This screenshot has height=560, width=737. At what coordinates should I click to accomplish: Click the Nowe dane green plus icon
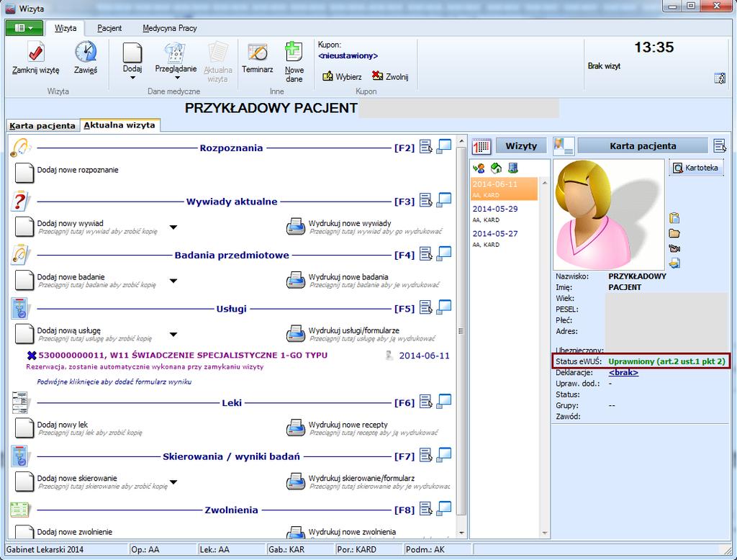point(294,51)
